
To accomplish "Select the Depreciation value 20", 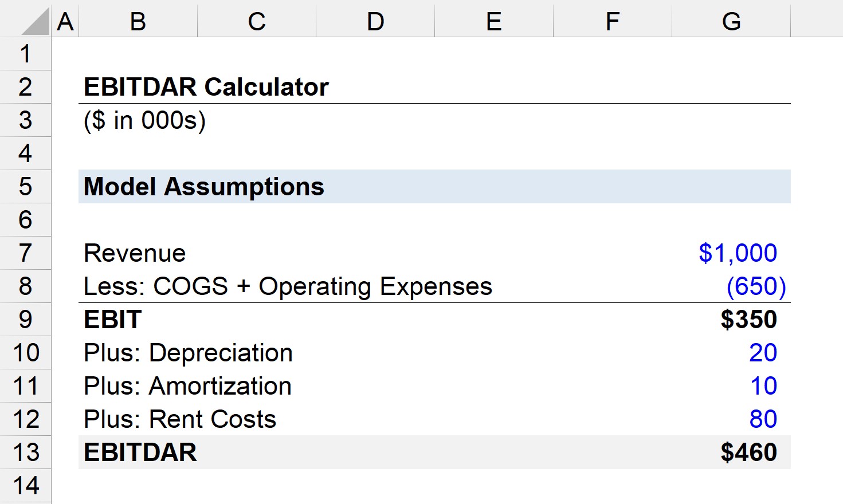I will coord(763,353).
